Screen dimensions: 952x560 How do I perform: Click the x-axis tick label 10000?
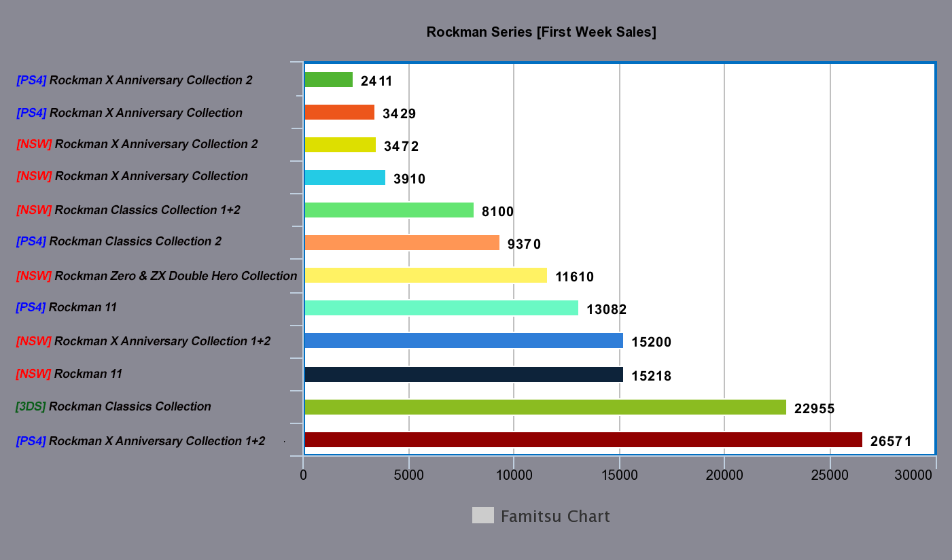514,476
